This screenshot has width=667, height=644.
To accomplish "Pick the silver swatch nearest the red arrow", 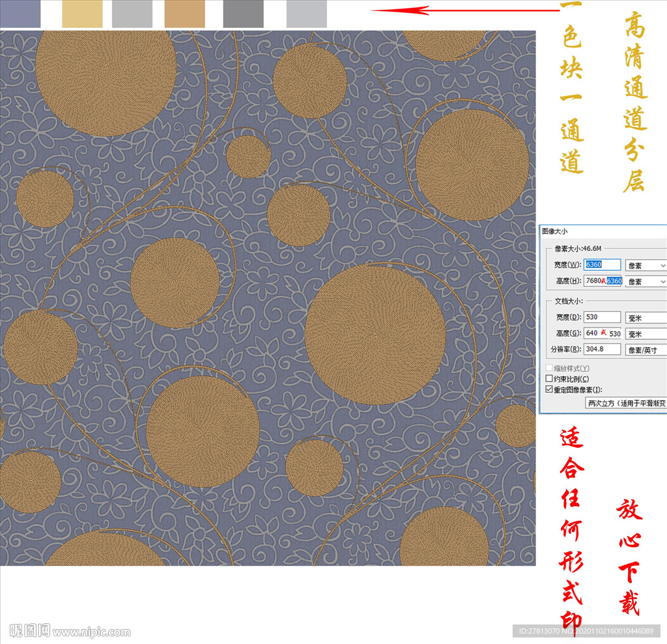I will [307, 14].
